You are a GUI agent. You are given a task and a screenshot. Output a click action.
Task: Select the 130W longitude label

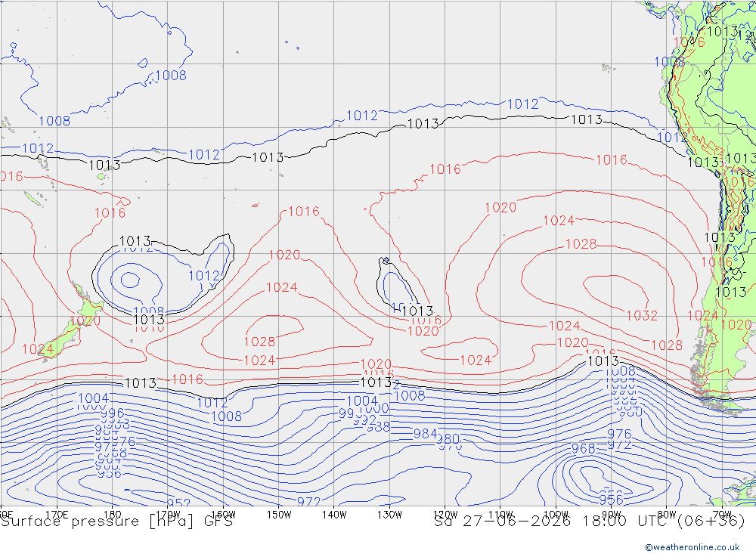click(389, 515)
